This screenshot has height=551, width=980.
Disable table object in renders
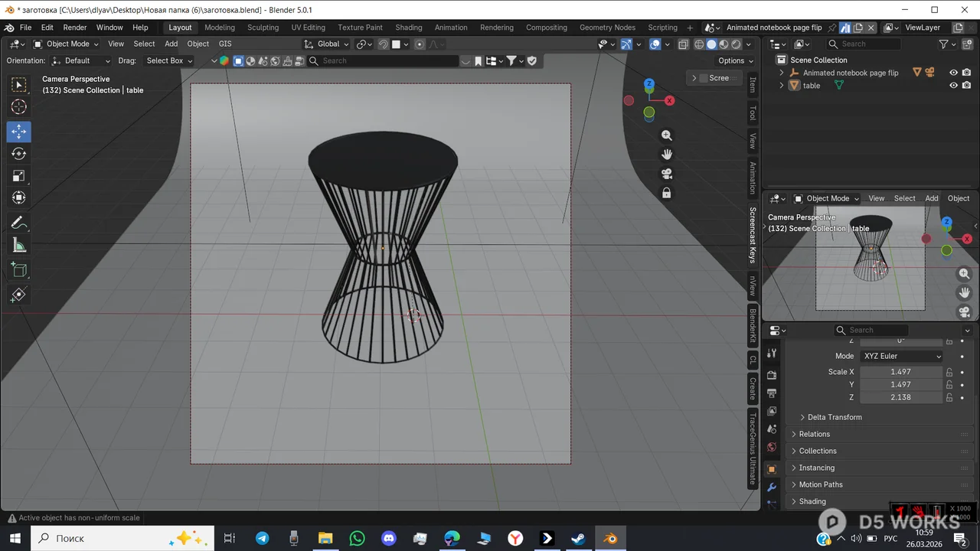click(966, 86)
